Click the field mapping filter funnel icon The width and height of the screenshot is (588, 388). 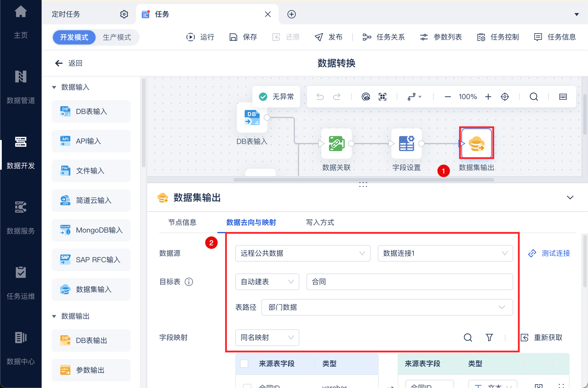[489, 337]
